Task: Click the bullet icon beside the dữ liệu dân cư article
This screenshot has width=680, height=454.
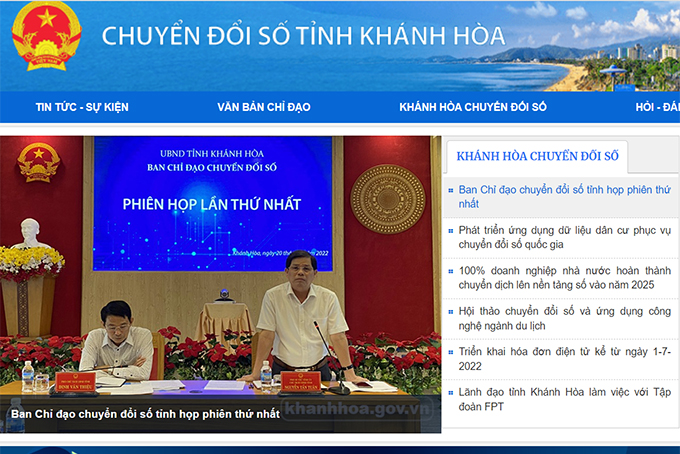Action: point(451,230)
